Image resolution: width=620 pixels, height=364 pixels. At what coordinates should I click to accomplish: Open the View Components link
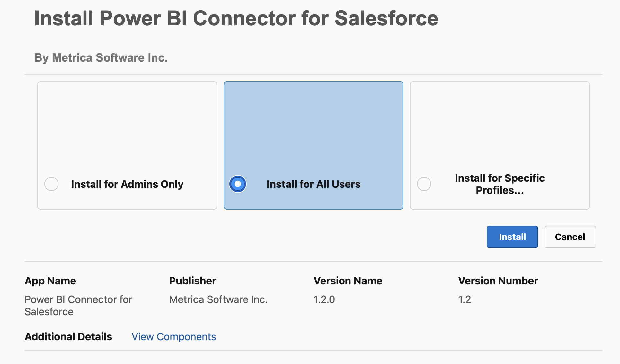174,337
